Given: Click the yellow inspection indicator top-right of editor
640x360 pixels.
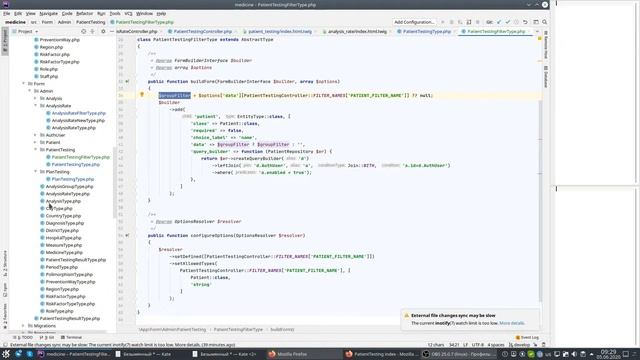Looking at the screenshot, I should pos(540,39).
